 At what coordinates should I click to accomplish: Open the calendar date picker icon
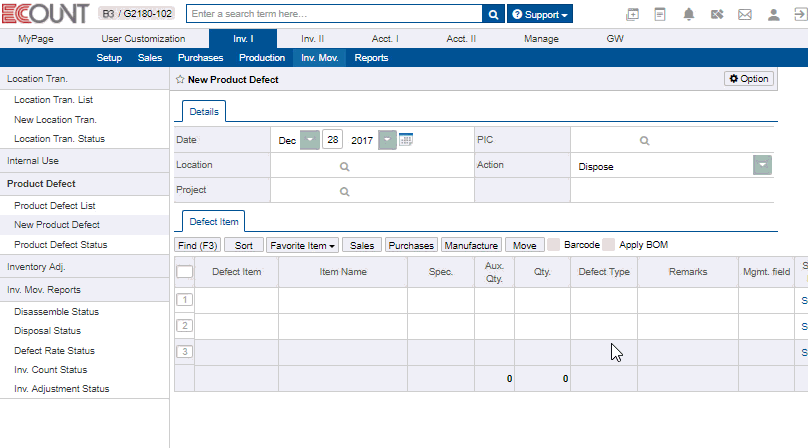pos(406,140)
